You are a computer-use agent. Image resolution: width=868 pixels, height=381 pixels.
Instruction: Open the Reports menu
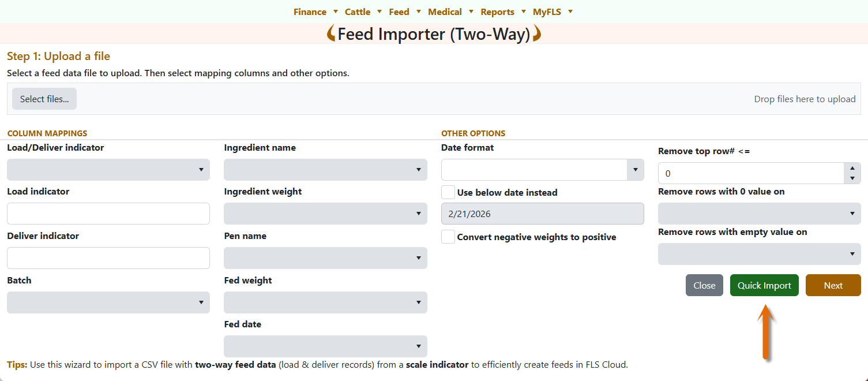497,12
